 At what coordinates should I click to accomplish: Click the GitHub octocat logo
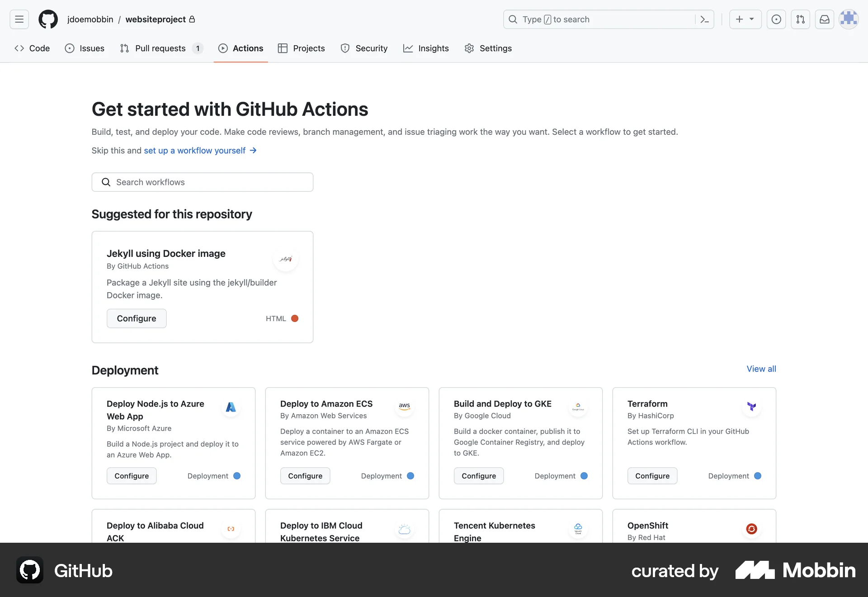click(x=48, y=19)
